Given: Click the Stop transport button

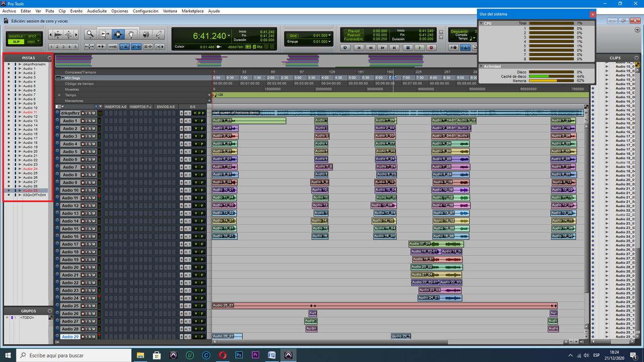Looking at the screenshot, I should pyautogui.click(x=408, y=48).
